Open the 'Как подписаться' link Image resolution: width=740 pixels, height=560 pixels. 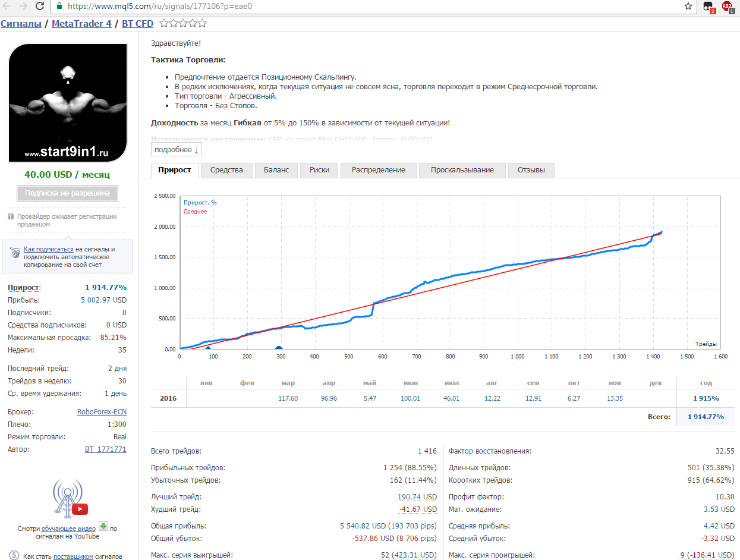click(49, 249)
